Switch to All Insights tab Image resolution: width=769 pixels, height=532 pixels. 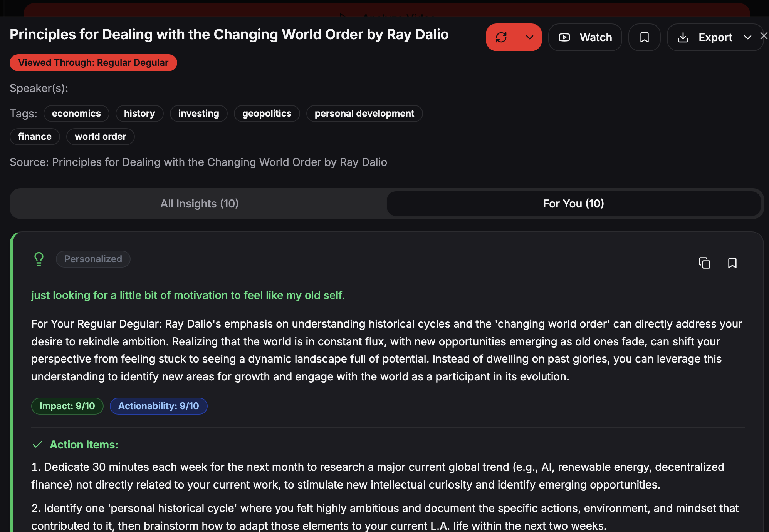tap(199, 204)
